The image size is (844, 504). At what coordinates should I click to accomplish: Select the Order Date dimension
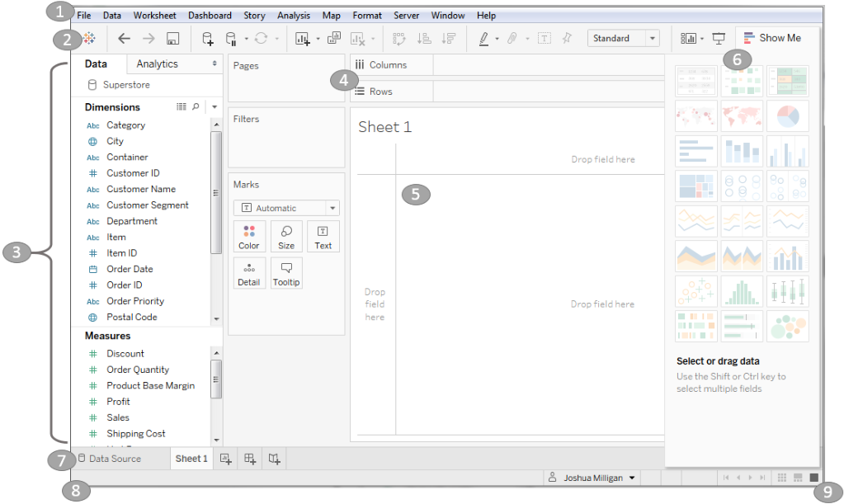coord(130,269)
